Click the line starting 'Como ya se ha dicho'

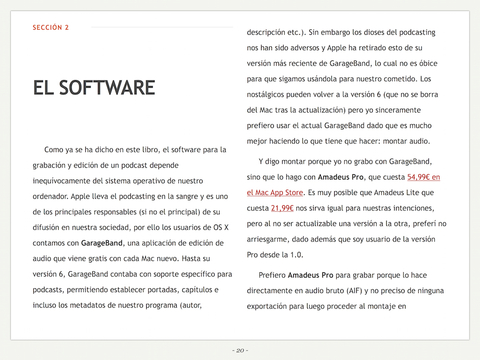click(135, 150)
